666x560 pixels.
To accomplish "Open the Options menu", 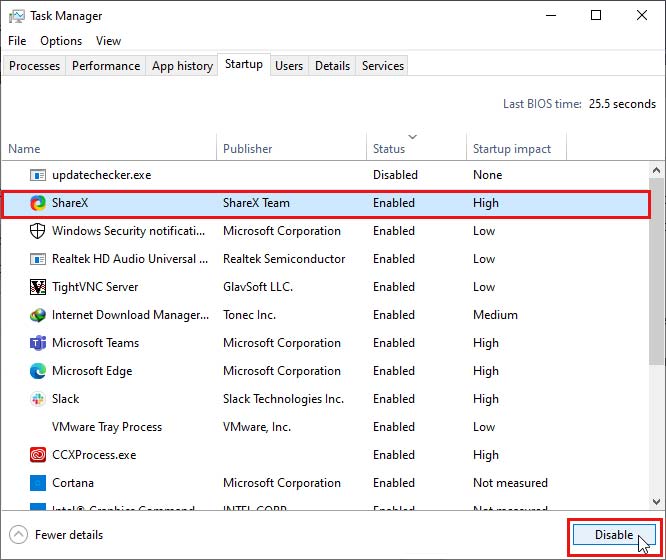I will 61,41.
